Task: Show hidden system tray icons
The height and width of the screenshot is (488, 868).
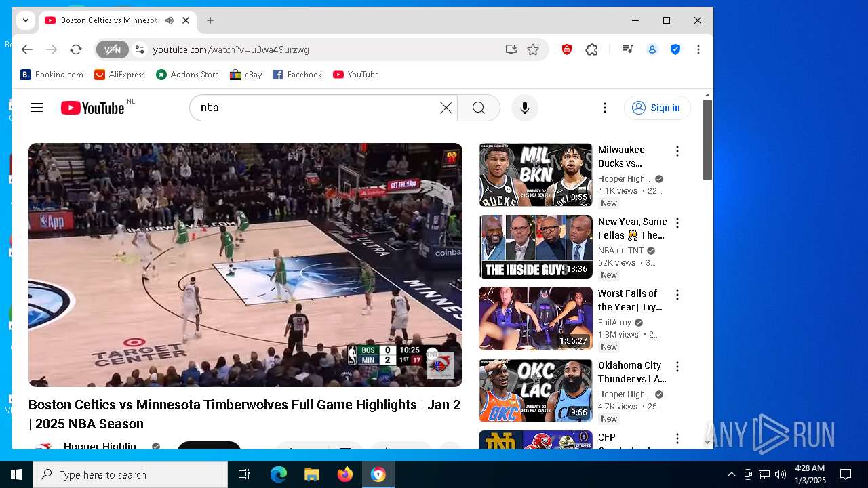Action: [731, 474]
